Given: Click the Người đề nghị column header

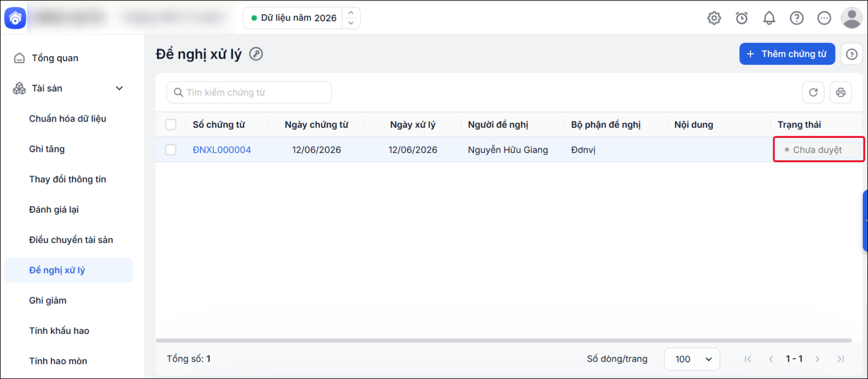Looking at the screenshot, I should [498, 125].
